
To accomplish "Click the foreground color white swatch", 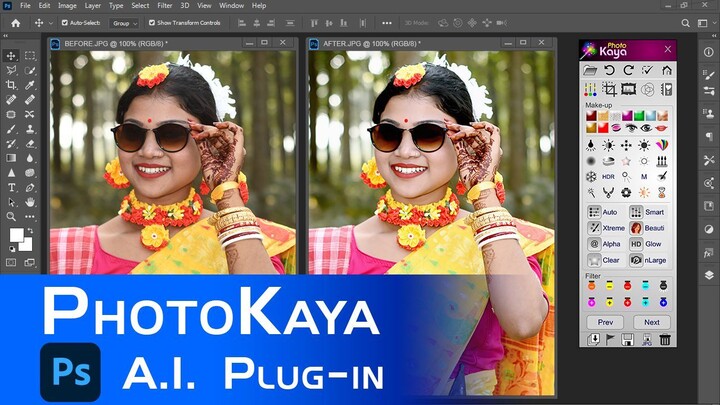I will click(x=16, y=235).
